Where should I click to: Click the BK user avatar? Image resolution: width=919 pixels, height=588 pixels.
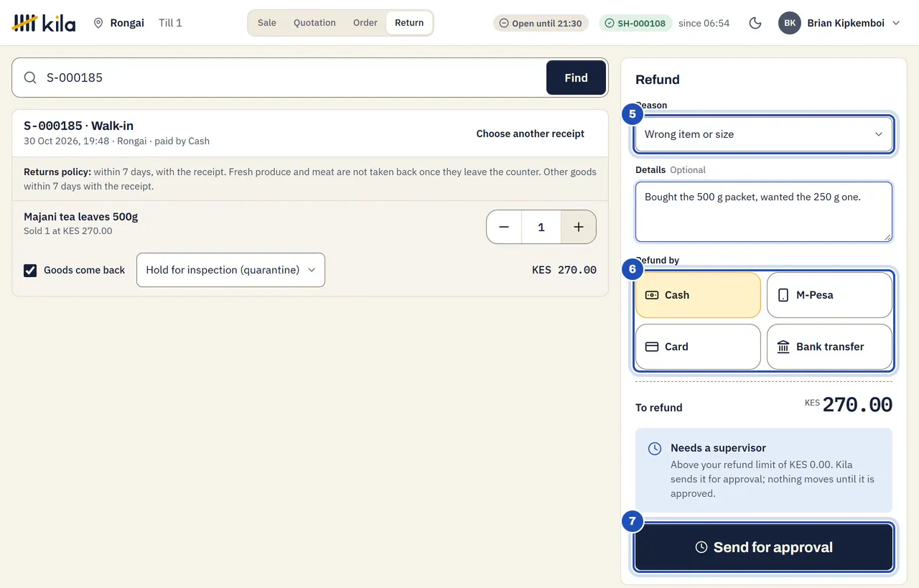[x=790, y=23]
